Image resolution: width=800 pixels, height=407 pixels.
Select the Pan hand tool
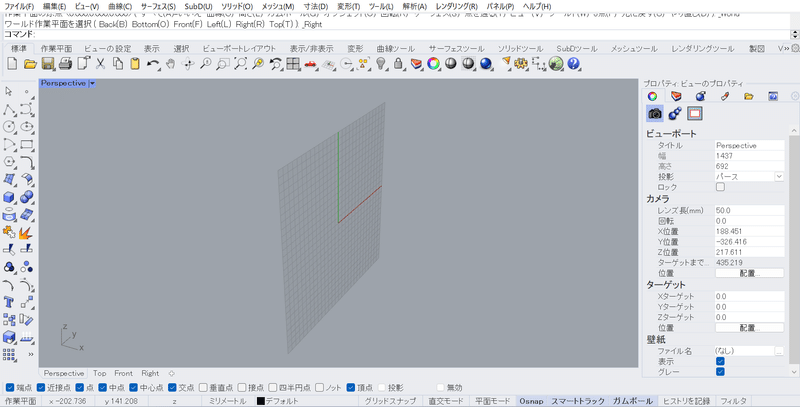[171, 64]
